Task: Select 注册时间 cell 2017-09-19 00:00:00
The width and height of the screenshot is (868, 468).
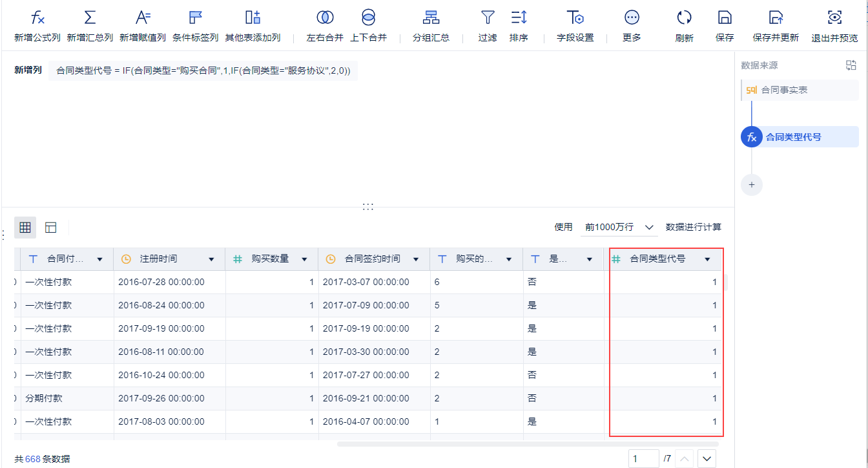Action: point(170,329)
